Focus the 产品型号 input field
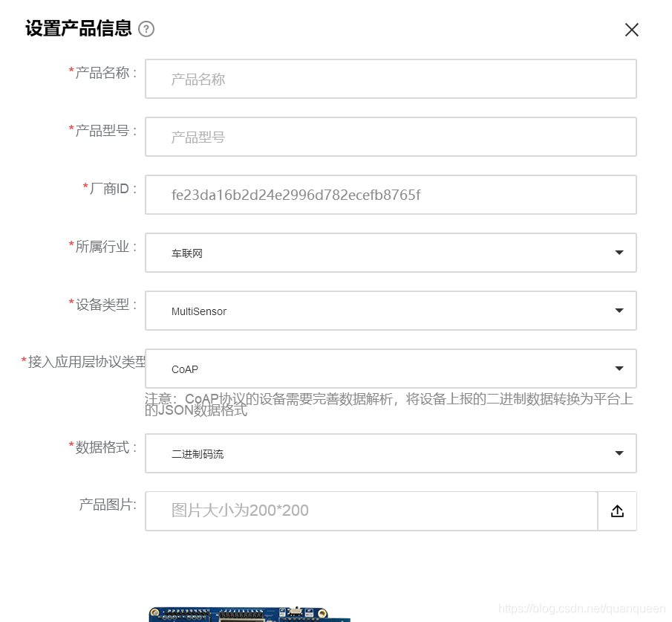The width and height of the screenshot is (672, 622). pos(391,137)
